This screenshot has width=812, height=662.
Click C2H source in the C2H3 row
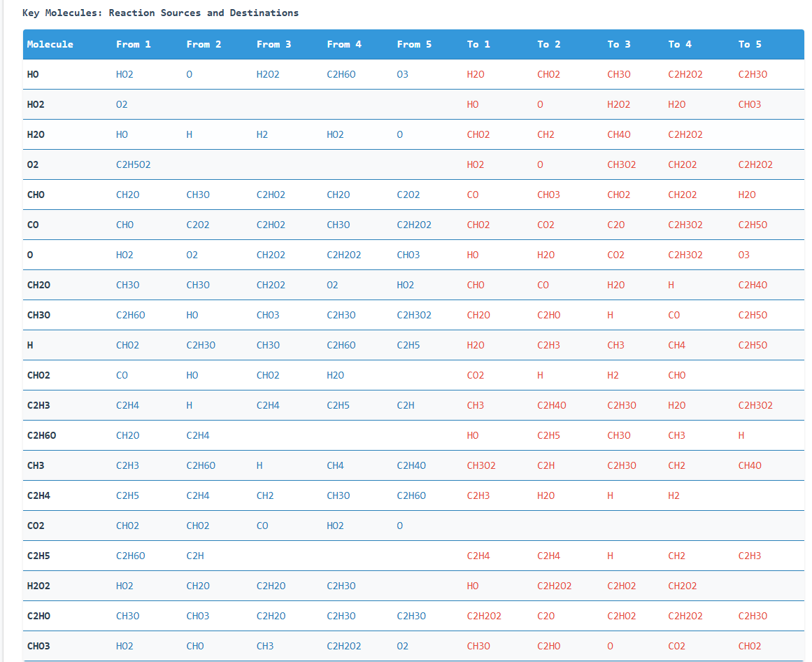point(406,405)
